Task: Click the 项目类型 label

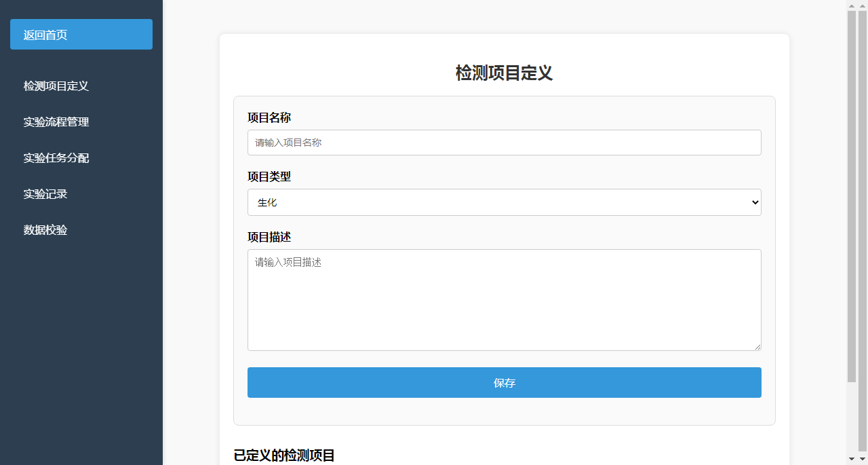Action: coord(269,176)
